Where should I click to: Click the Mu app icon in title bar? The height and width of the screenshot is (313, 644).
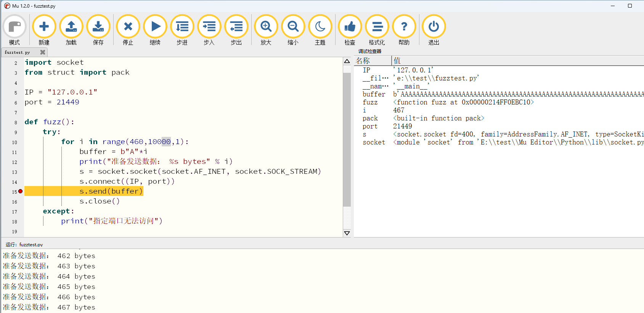(7, 6)
